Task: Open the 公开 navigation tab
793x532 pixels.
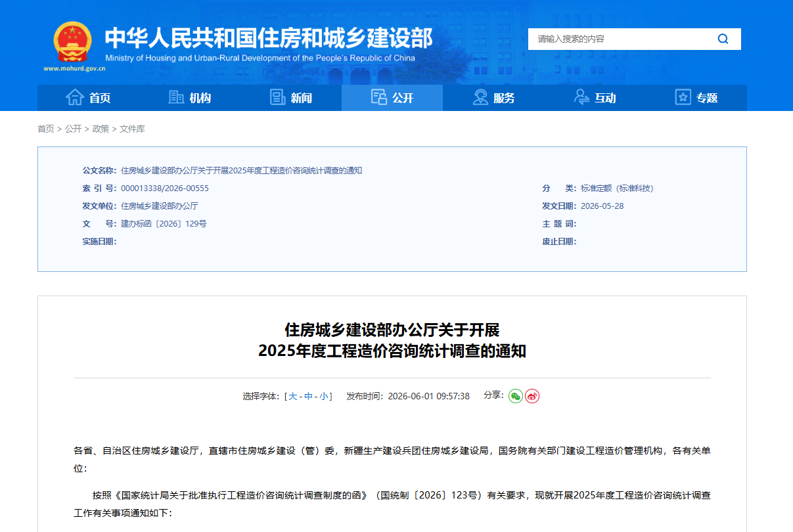Action: [x=392, y=98]
